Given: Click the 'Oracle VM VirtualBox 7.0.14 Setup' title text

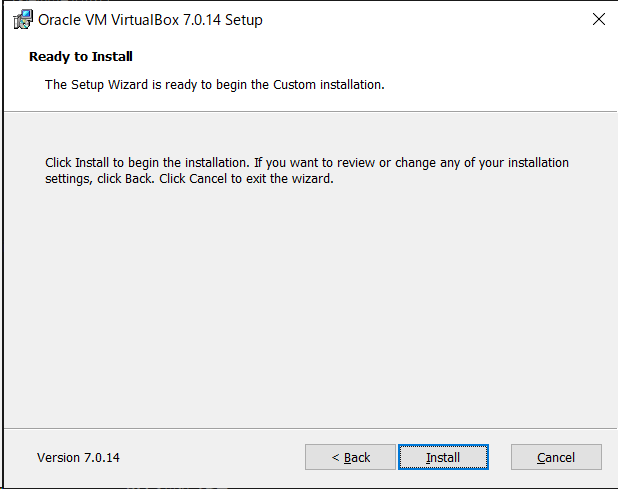Looking at the screenshot, I should (150, 20).
